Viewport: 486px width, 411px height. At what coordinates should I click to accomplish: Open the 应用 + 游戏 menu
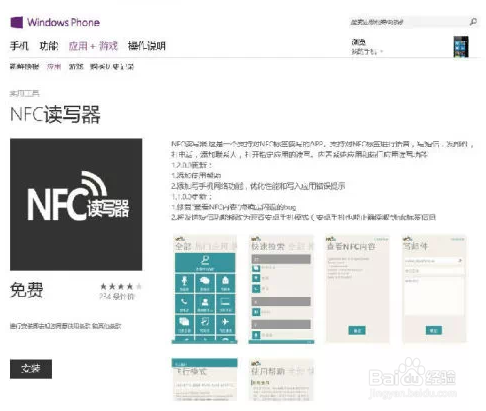93,46
